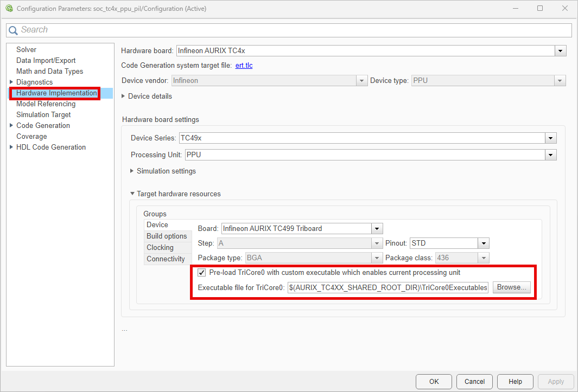578x392 pixels.
Task: Expand the Simulation settings section
Action: point(132,171)
